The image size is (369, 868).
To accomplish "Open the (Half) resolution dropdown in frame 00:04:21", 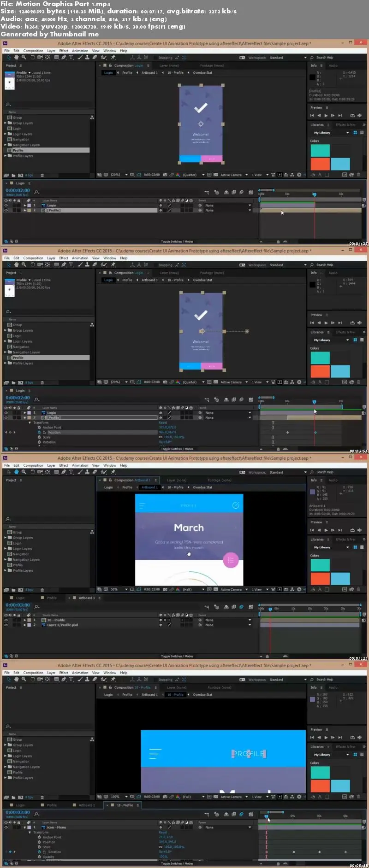I will [x=193, y=590].
